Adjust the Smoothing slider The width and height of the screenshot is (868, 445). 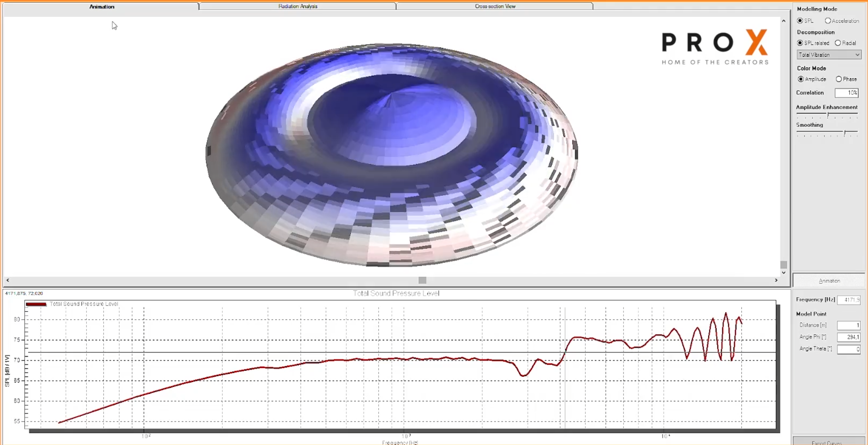point(845,133)
